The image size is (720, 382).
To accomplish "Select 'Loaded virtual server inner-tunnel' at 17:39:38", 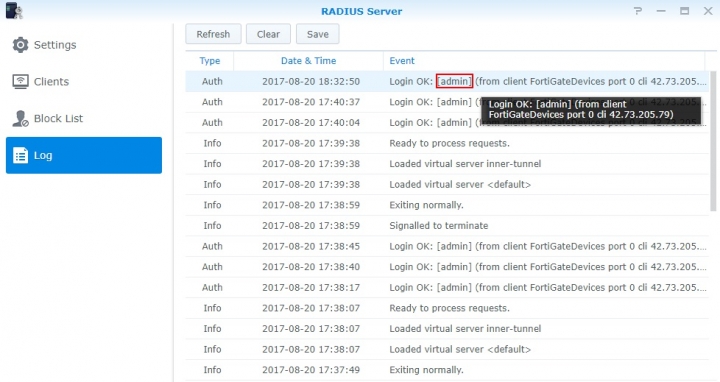I will tap(465, 164).
